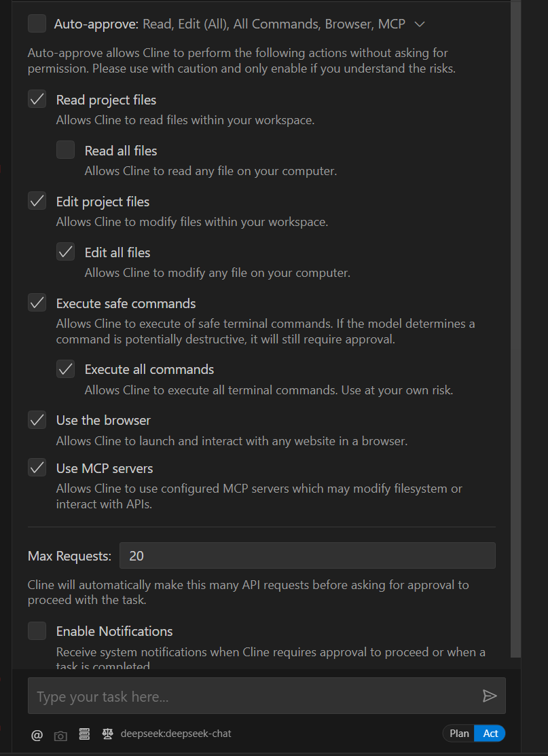Toggle the main Auto-approve checkbox
Screen dimensions: 548x756
(37, 24)
